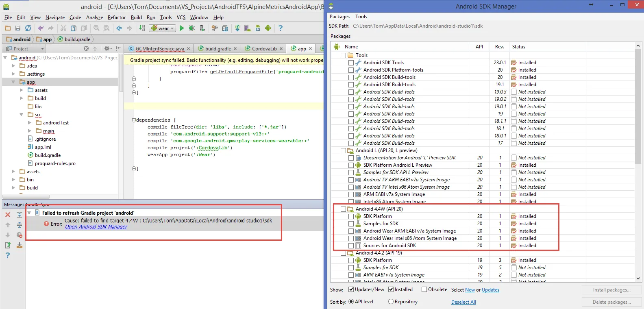This screenshot has width=644, height=309.
Task: Click scroll from source icon in Project panel
Action: coord(86,48)
